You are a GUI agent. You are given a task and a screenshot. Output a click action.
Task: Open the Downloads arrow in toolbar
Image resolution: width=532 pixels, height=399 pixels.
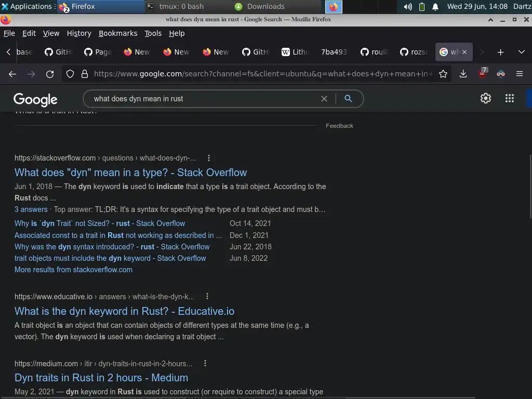463,74
